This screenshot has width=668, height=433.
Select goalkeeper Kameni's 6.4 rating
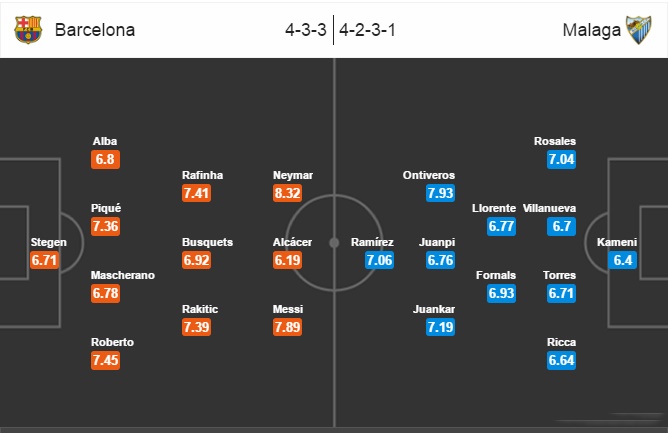[621, 260]
